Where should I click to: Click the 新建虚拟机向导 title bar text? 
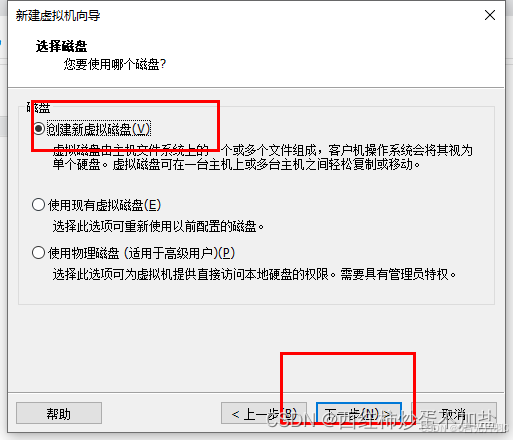tap(58, 15)
